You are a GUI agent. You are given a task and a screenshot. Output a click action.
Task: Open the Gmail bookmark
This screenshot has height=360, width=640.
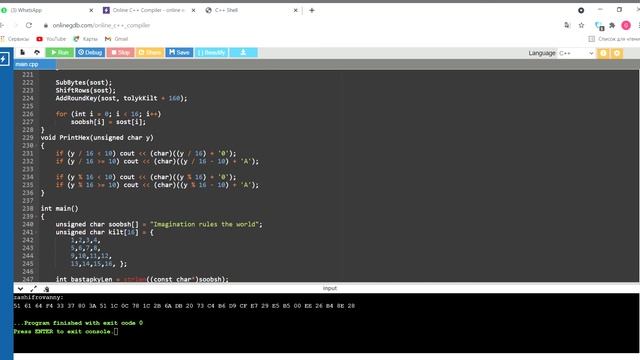[116, 39]
